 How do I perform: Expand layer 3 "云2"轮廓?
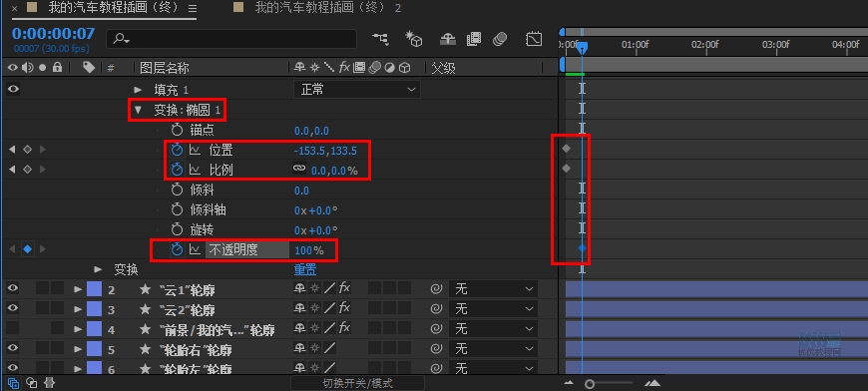pos(78,309)
